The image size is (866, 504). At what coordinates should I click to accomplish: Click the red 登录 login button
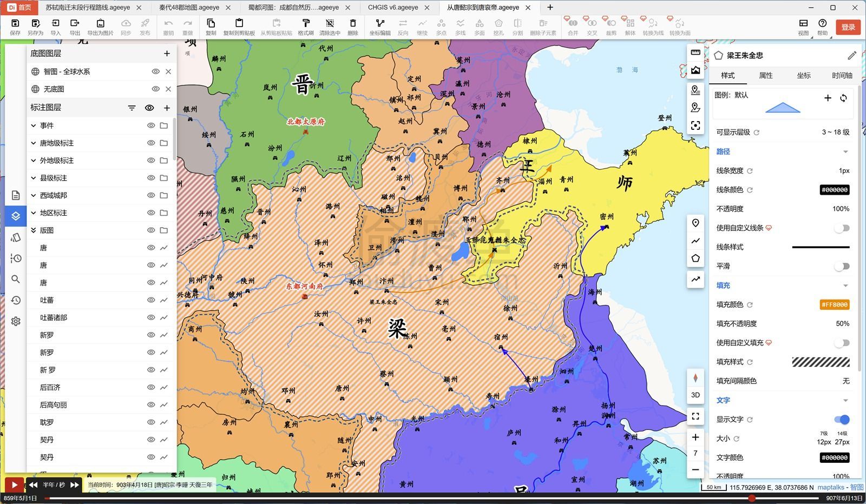click(848, 27)
